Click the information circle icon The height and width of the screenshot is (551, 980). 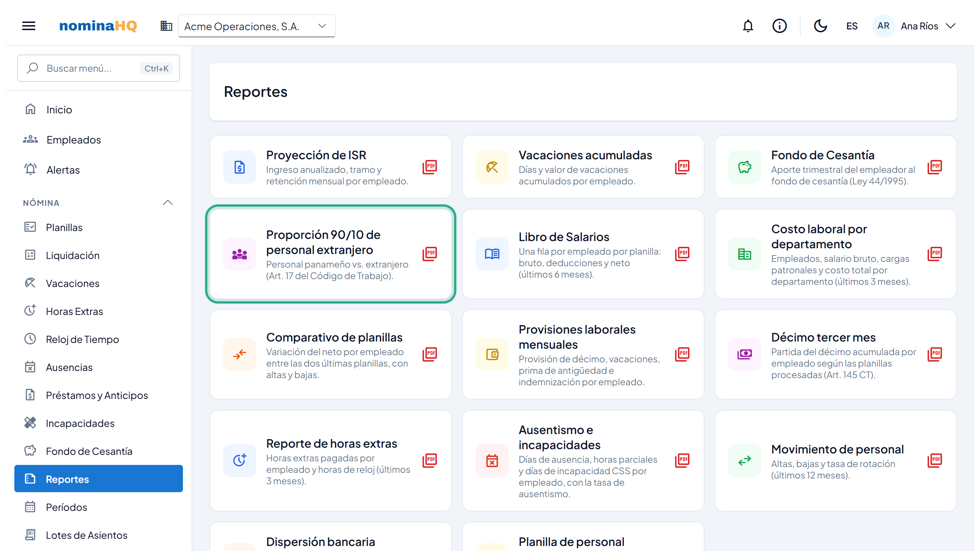click(779, 26)
